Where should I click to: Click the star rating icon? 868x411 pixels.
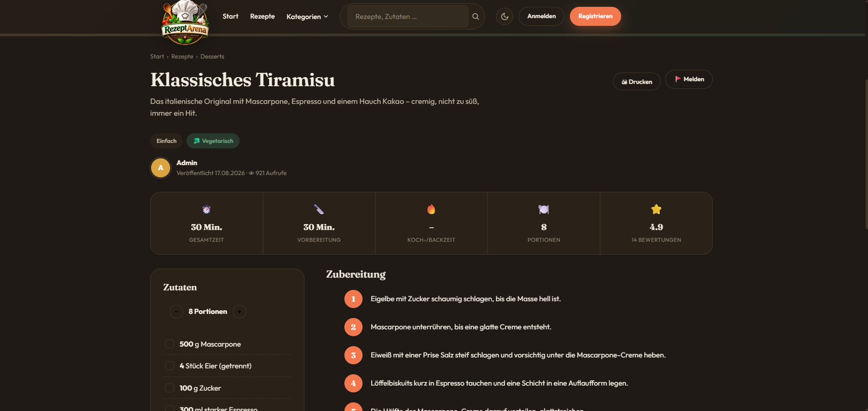[x=656, y=209]
